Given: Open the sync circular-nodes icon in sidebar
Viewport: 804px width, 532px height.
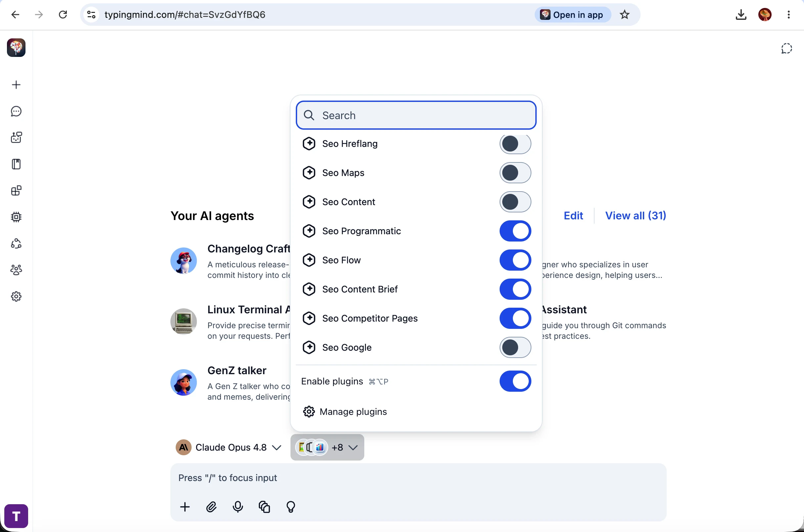Looking at the screenshot, I should [x=16, y=244].
